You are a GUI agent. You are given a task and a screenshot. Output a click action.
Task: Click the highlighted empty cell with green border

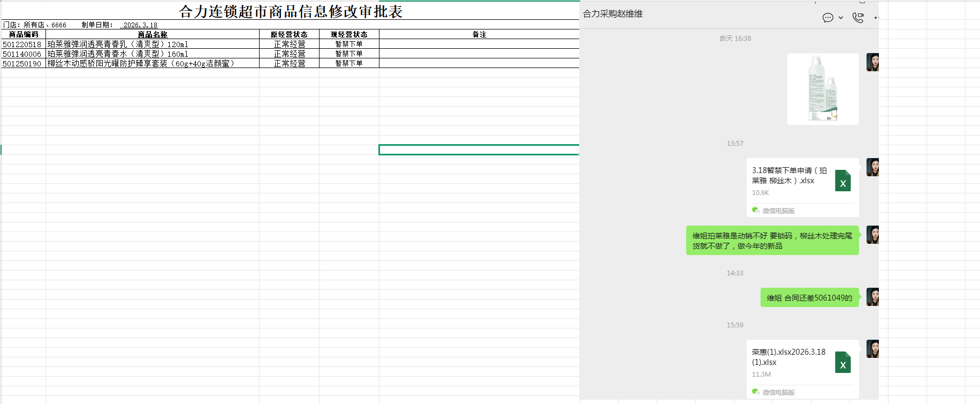(x=479, y=150)
